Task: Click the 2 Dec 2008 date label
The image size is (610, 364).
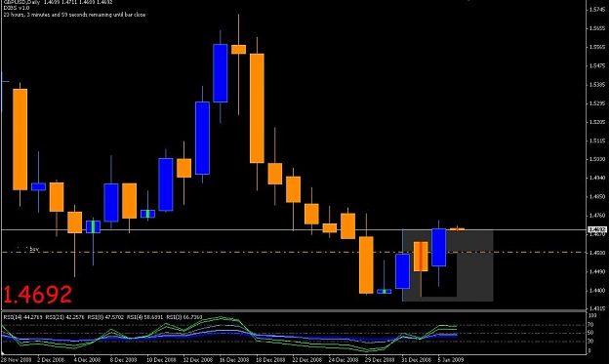Action: pyautogui.click(x=51, y=360)
